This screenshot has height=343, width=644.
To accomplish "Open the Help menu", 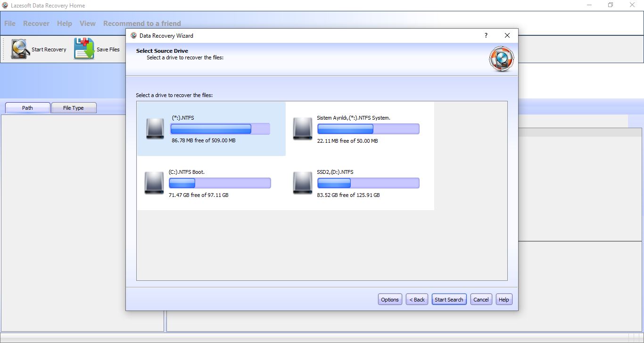I will point(65,23).
